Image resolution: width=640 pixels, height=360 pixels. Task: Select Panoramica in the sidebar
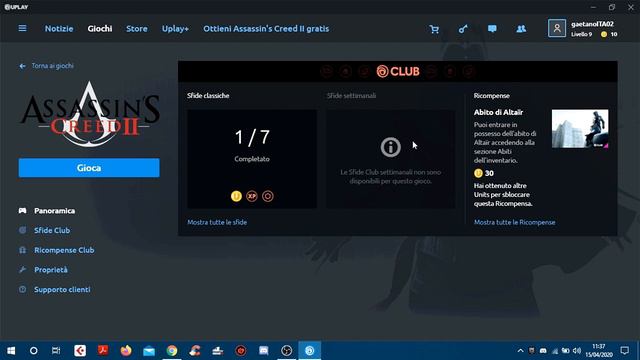point(54,211)
